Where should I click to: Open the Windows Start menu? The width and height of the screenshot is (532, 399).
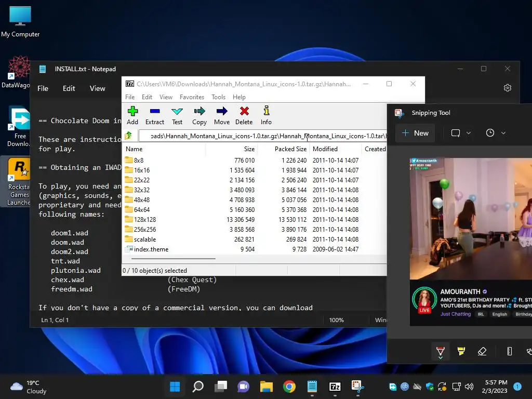[x=175, y=387]
